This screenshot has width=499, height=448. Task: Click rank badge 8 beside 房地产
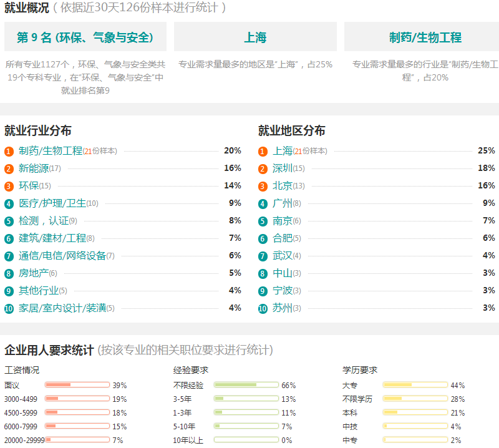click(9, 274)
